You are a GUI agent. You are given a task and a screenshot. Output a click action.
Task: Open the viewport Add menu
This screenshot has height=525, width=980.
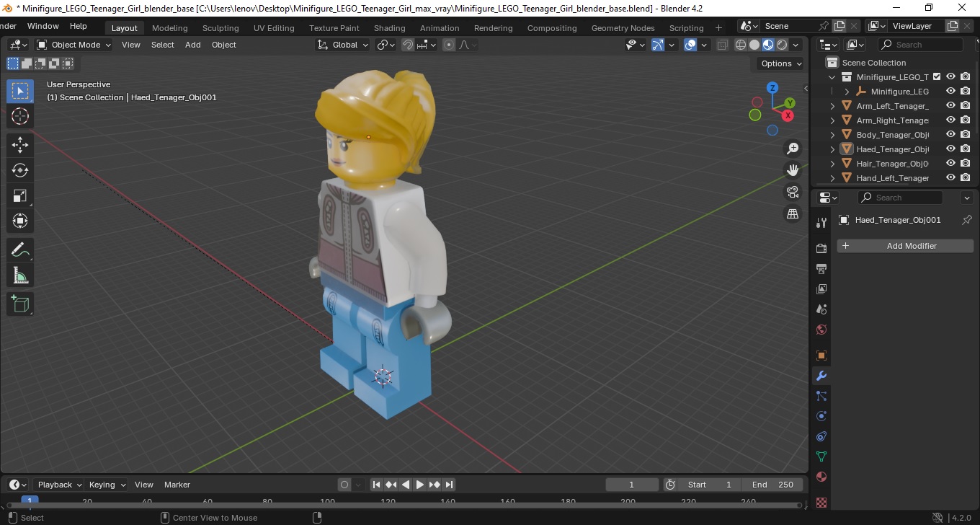click(193, 45)
